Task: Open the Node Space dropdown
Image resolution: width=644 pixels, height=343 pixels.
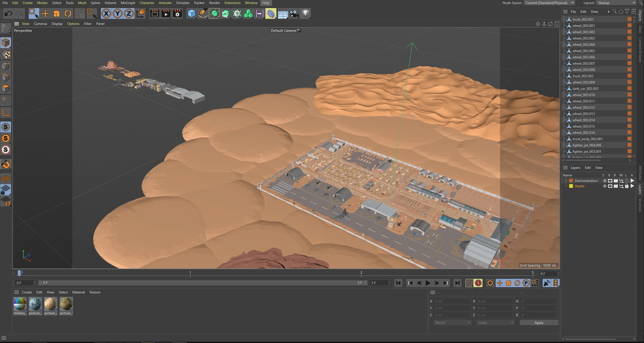Action: coord(549,3)
